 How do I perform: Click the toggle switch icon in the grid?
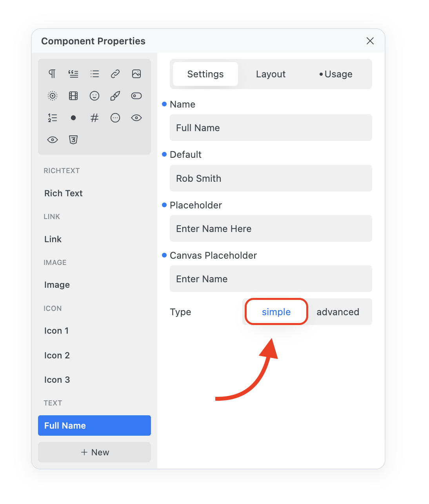136,96
